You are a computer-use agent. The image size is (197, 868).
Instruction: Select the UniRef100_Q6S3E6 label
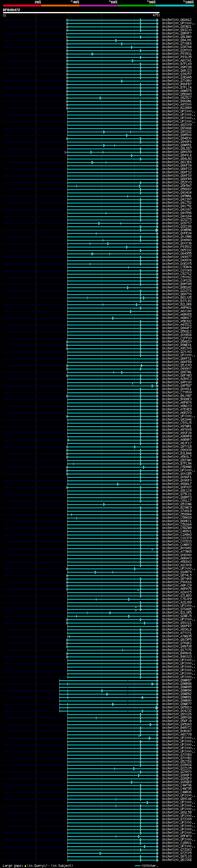(x=177, y=162)
